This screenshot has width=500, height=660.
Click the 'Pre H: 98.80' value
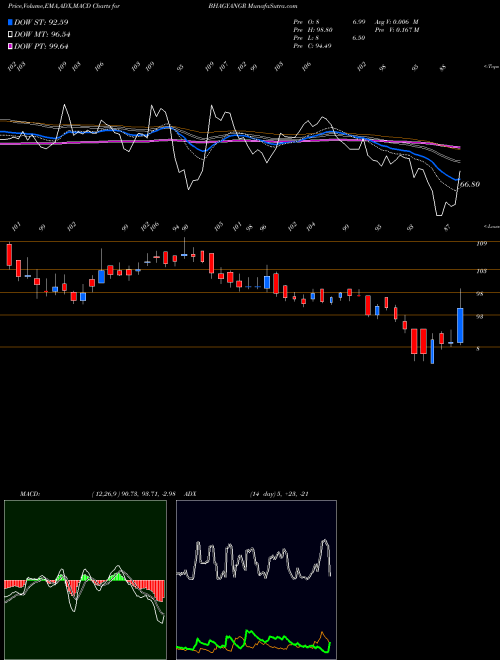[x=314, y=30]
